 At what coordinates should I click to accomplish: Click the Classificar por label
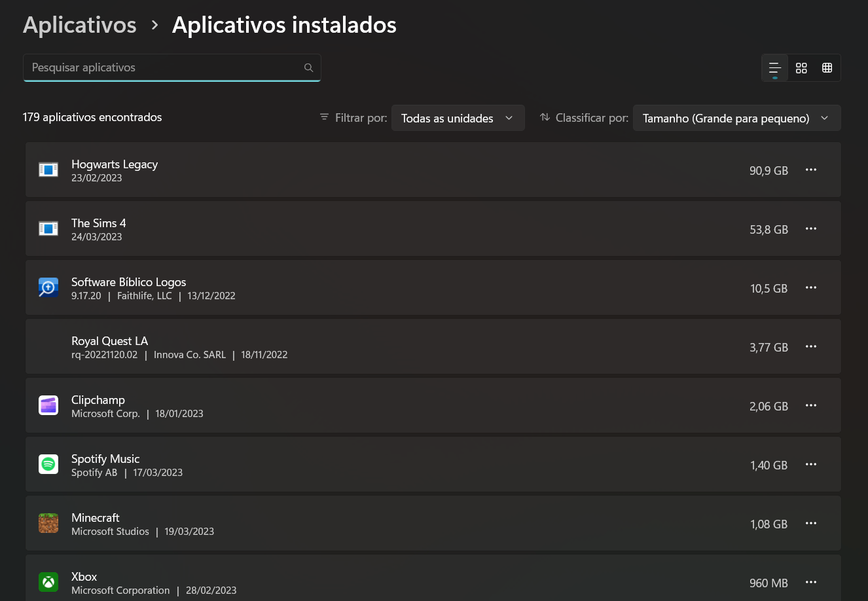coord(592,118)
